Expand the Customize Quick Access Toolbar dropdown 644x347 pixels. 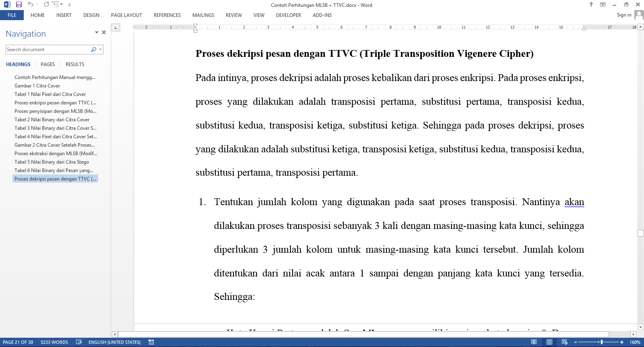tap(69, 5)
